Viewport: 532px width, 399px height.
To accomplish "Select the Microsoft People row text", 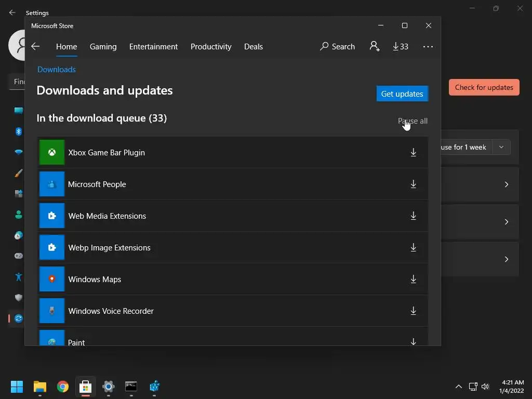I will pyautogui.click(x=97, y=184).
